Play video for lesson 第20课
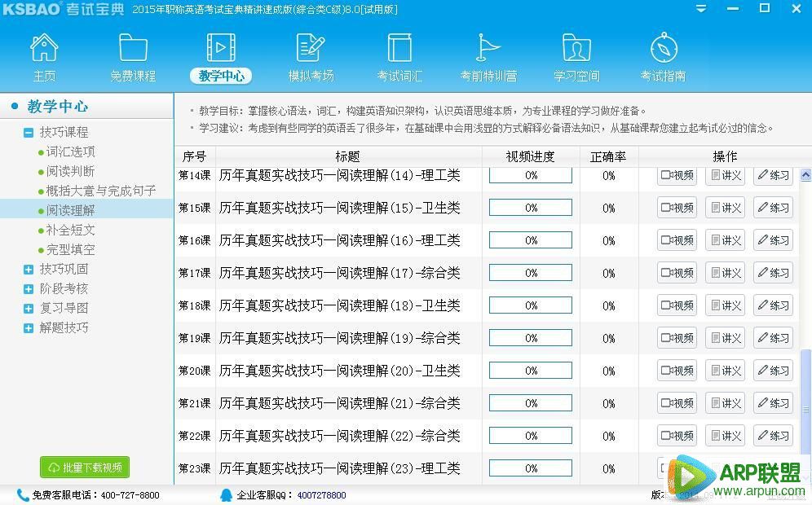 [677, 371]
